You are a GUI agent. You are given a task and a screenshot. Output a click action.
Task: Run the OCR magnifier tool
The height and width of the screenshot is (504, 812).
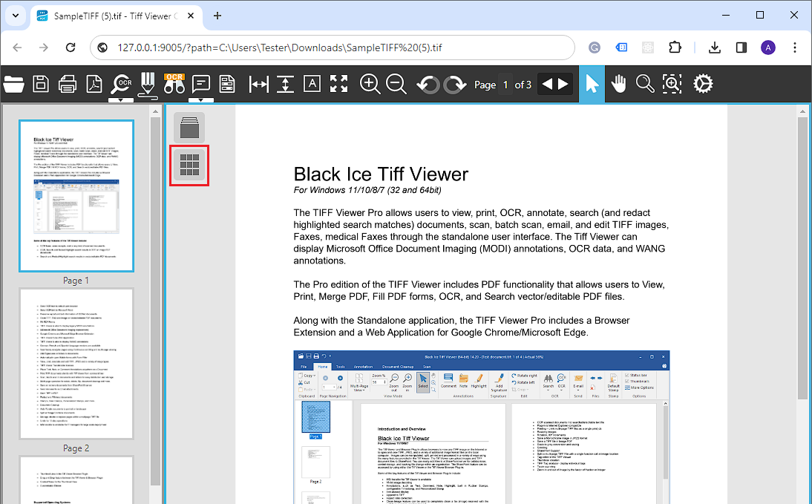click(x=121, y=83)
